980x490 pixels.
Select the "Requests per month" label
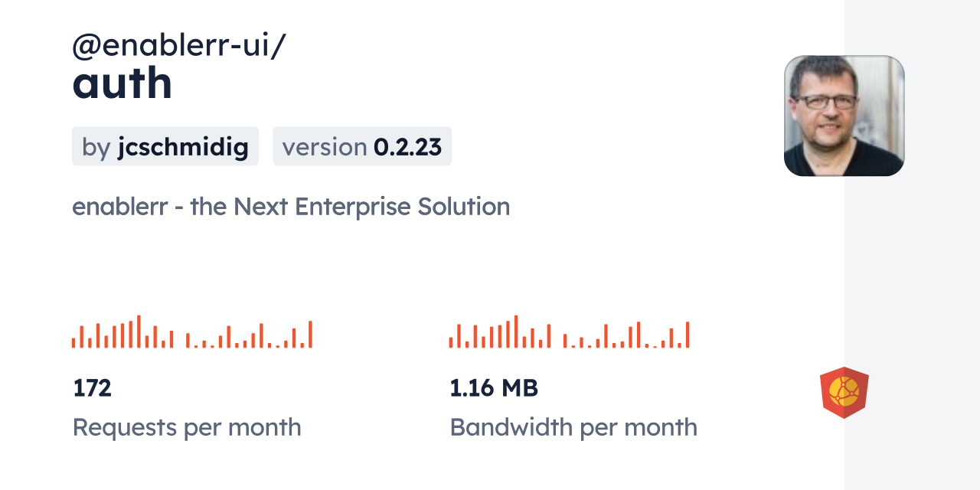point(187,427)
